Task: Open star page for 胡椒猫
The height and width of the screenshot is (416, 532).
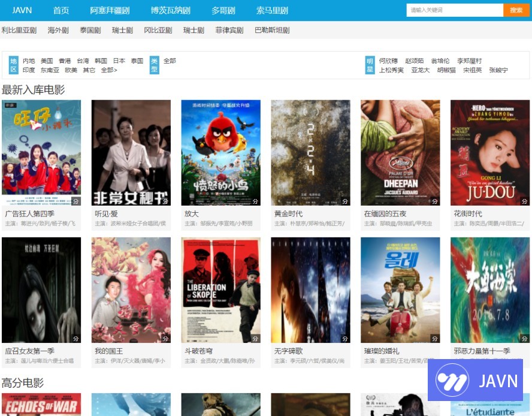Action: click(446, 70)
